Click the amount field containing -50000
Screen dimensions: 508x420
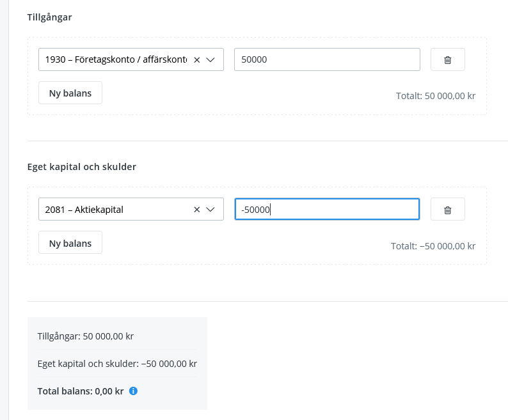[327, 209]
